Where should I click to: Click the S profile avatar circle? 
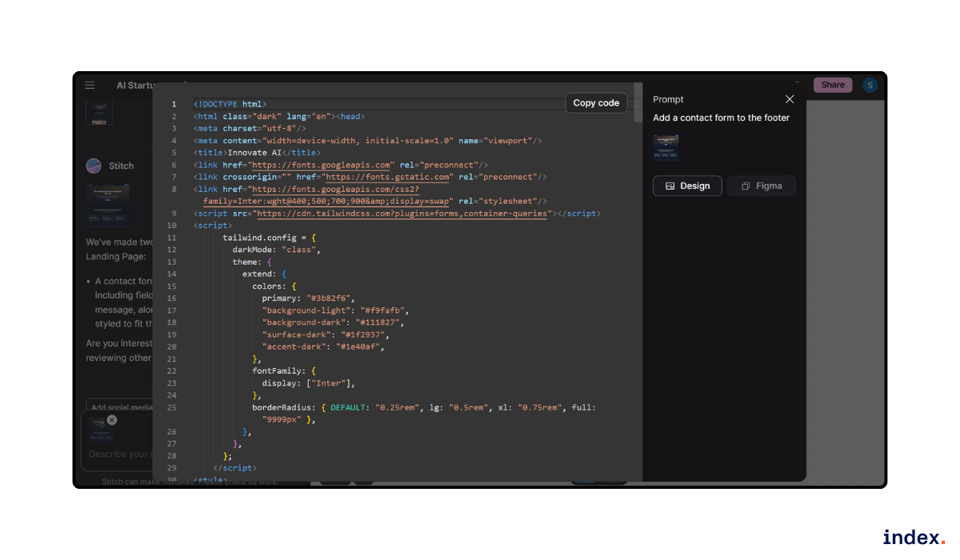[x=870, y=85]
